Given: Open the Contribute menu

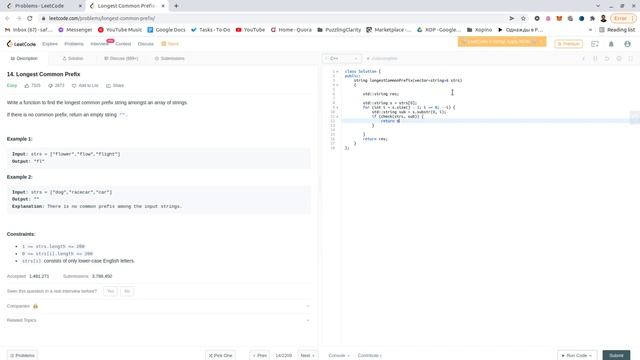Looking at the screenshot, I should pos(370,356).
